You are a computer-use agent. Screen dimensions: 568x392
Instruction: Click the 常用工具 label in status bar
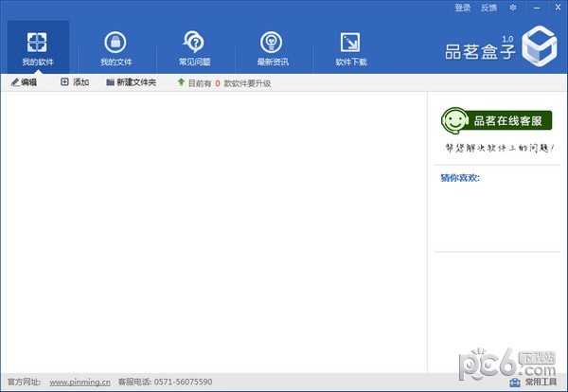coord(541,382)
